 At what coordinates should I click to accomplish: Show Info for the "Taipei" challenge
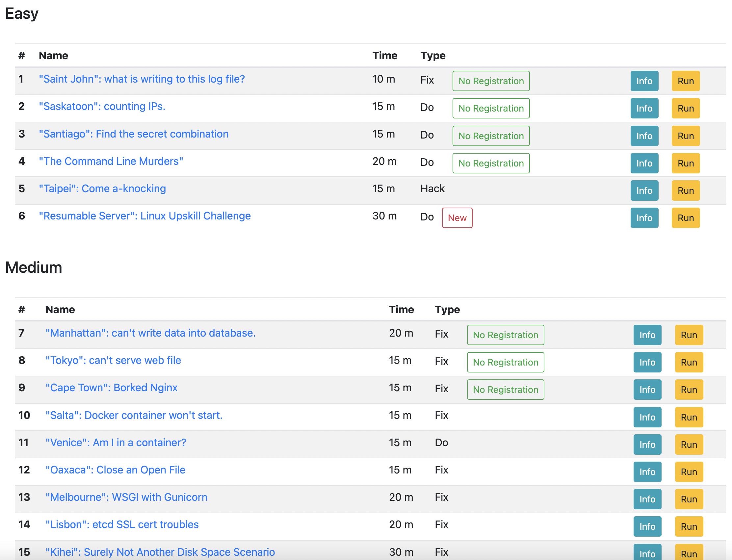tap(644, 190)
